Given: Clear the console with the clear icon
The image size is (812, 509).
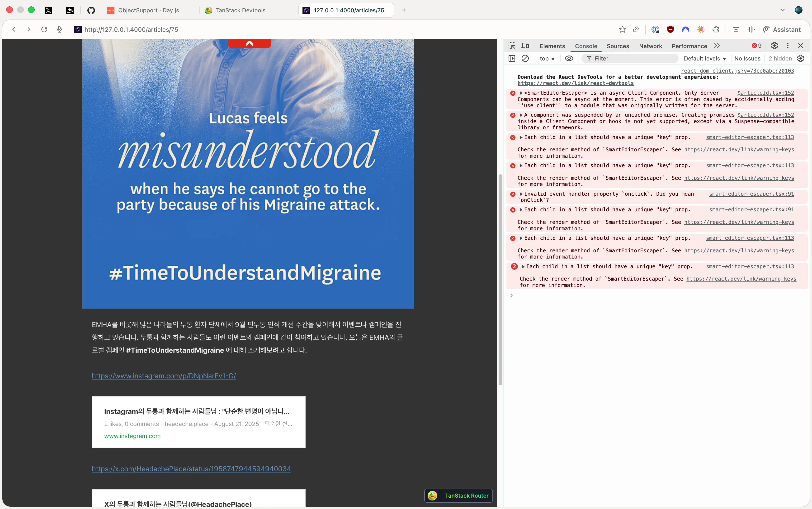Looking at the screenshot, I should pos(525,59).
